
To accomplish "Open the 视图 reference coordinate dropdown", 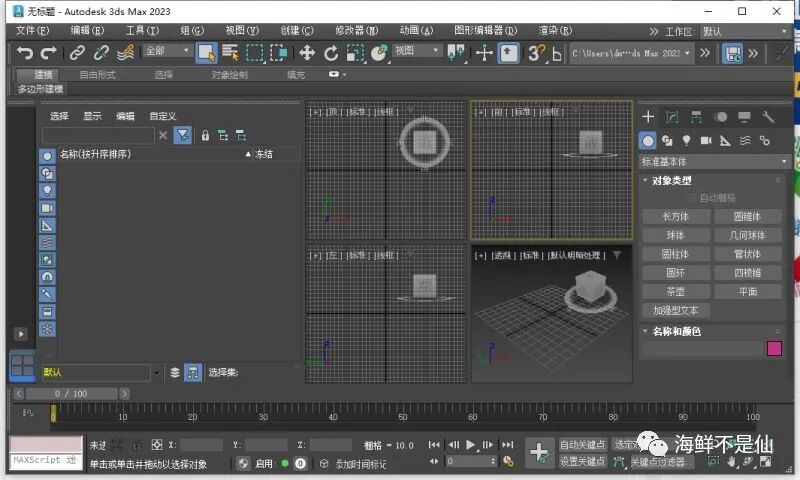I will pos(417,50).
